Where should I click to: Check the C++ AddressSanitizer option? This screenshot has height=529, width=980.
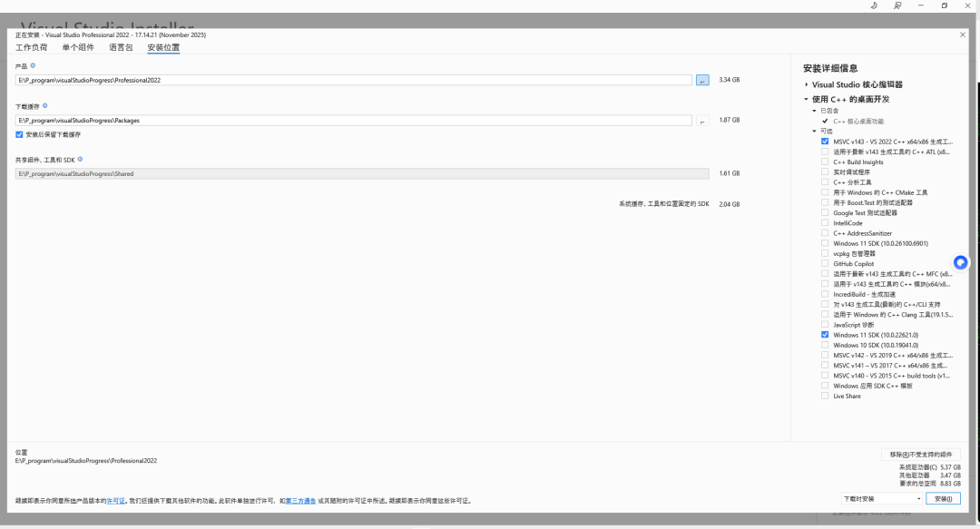click(x=825, y=233)
